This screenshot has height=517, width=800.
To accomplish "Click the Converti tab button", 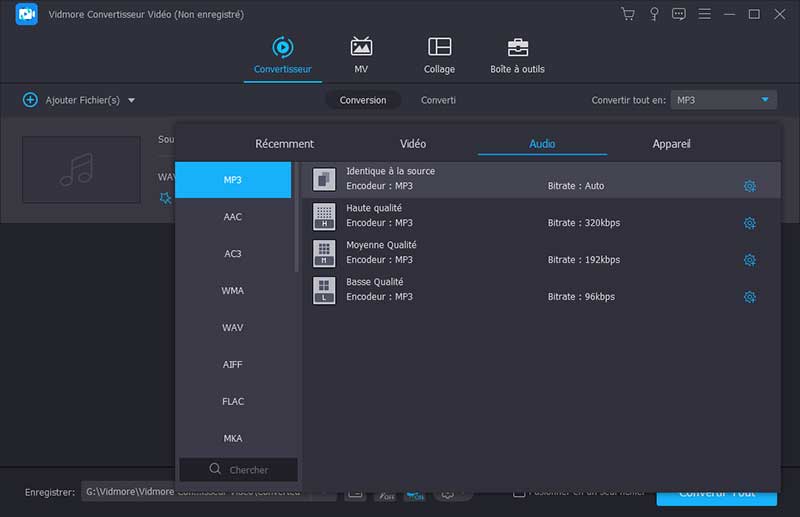I will tap(438, 100).
